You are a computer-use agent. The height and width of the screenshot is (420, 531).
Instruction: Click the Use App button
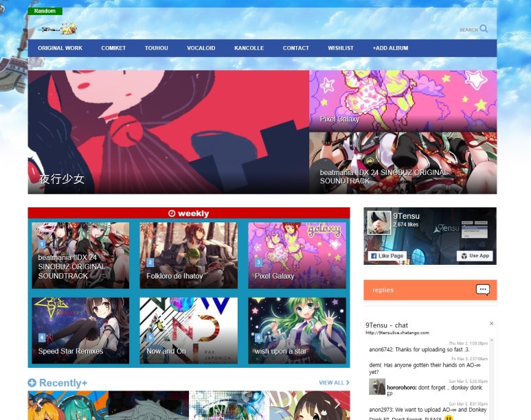click(475, 256)
